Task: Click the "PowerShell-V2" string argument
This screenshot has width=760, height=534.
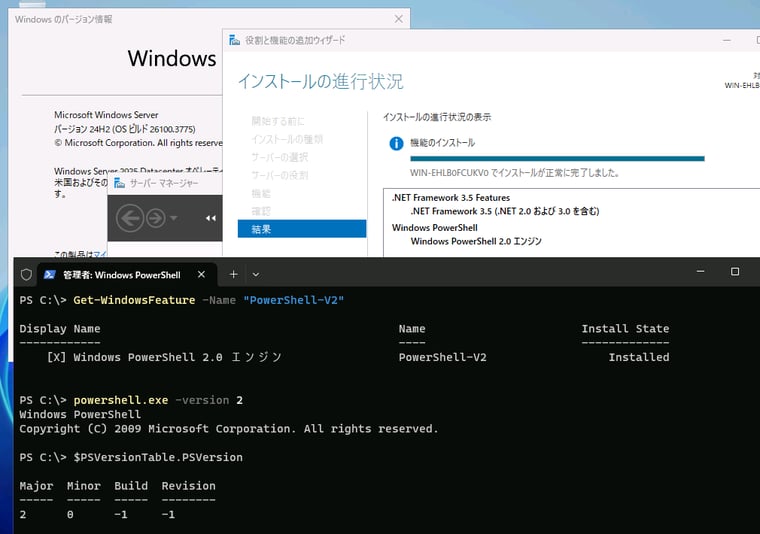Action: click(294, 300)
